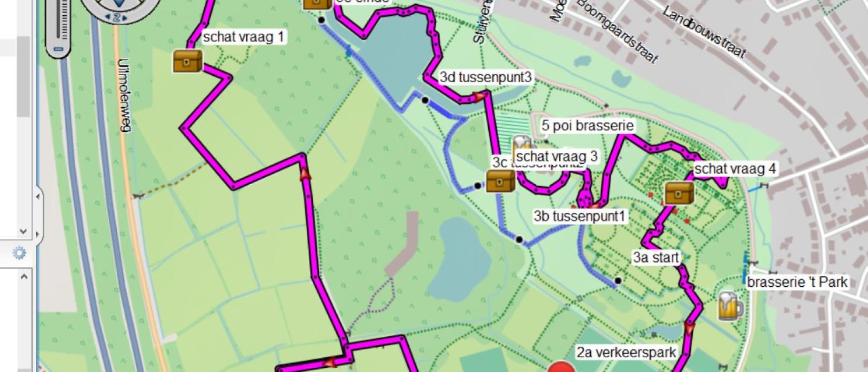
Task: Click the 3b tussenpunt1 waypoint label
Action: 580,216
